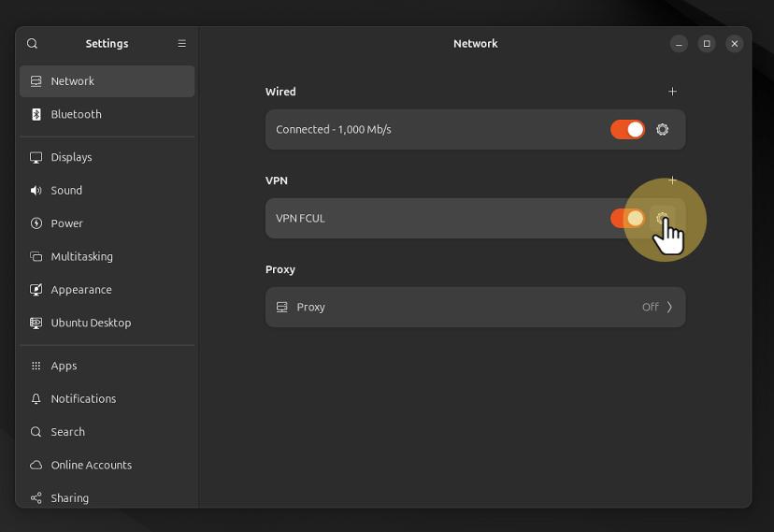Open the Multitasking settings panel

pyautogui.click(x=81, y=256)
